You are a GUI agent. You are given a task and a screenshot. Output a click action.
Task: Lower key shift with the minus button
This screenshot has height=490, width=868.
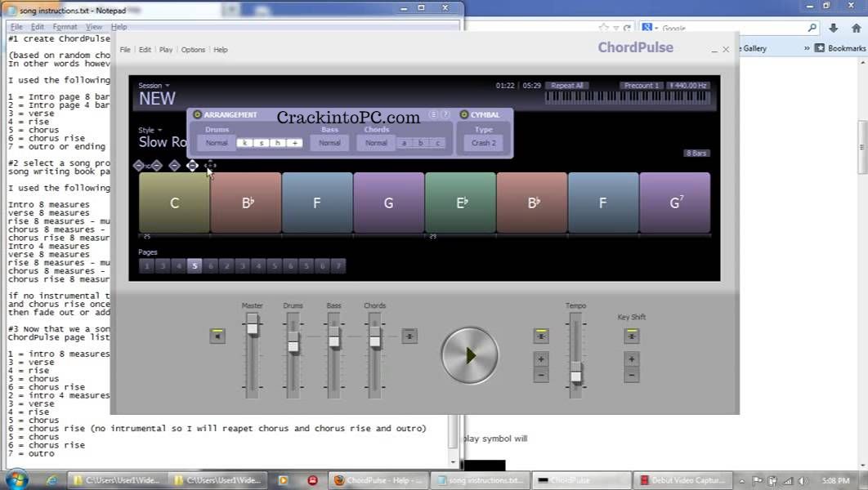coord(632,376)
